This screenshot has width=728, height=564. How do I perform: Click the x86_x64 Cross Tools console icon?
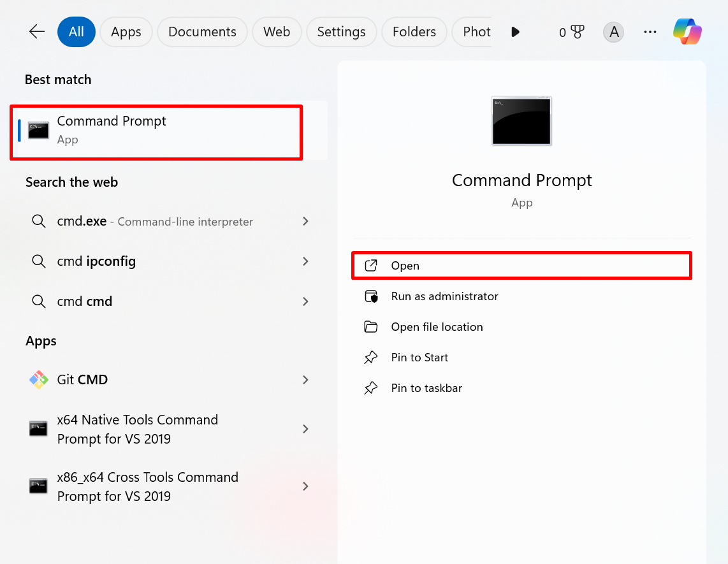coord(38,486)
